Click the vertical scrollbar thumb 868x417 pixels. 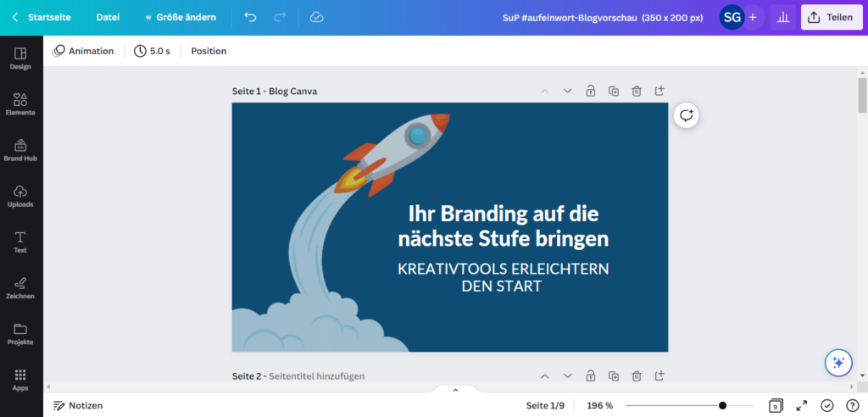pos(862,95)
